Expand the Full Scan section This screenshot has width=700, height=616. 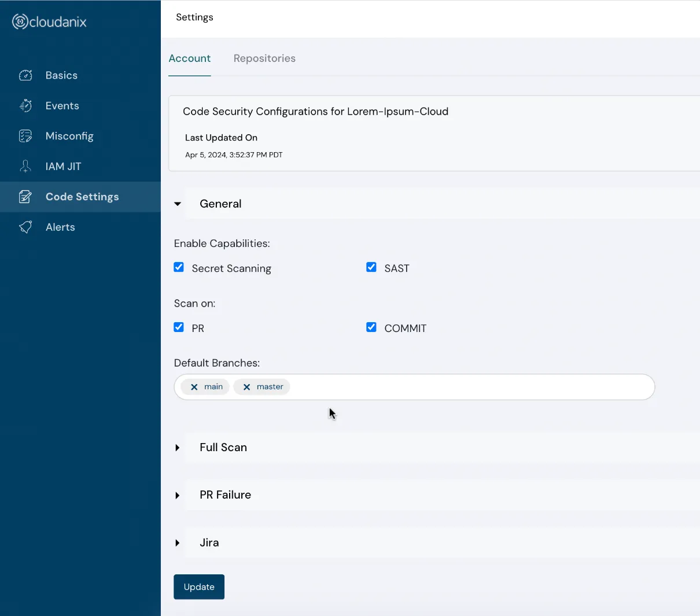pos(178,447)
